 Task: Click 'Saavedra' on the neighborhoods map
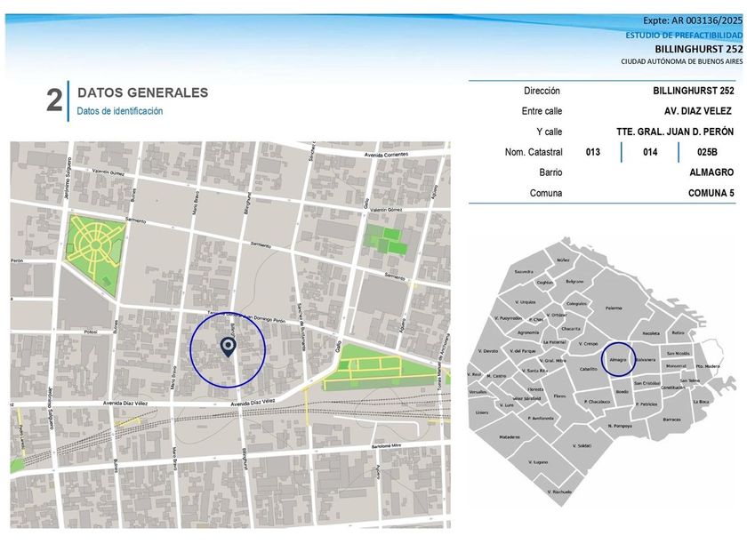[524, 271]
